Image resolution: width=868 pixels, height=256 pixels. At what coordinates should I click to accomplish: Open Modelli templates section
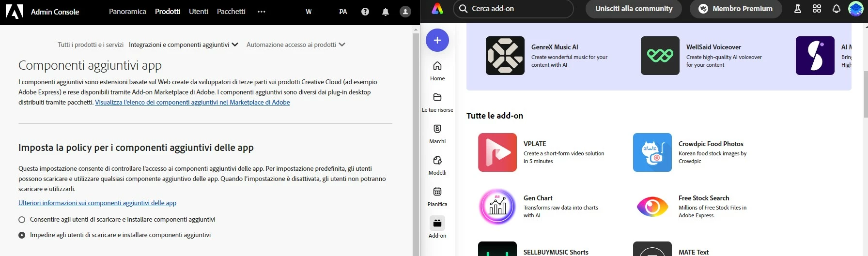pos(437,166)
